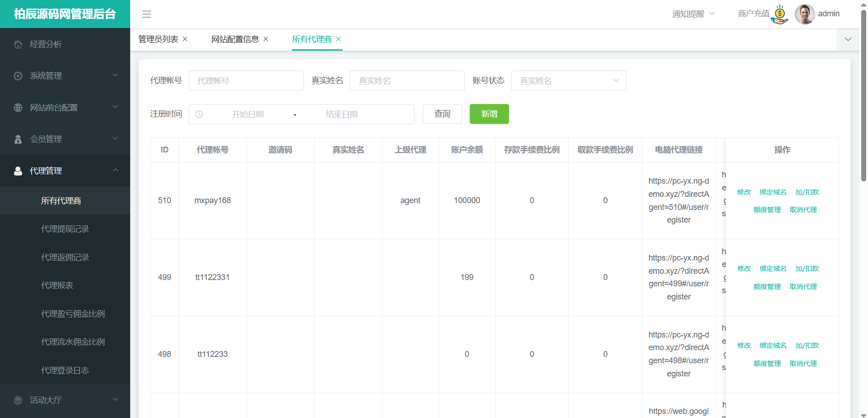Click the '100000' balance cell

tap(467, 200)
